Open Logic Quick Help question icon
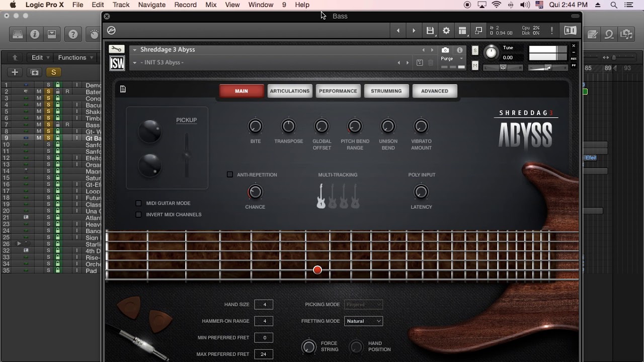The width and height of the screenshot is (644, 362). click(x=73, y=35)
